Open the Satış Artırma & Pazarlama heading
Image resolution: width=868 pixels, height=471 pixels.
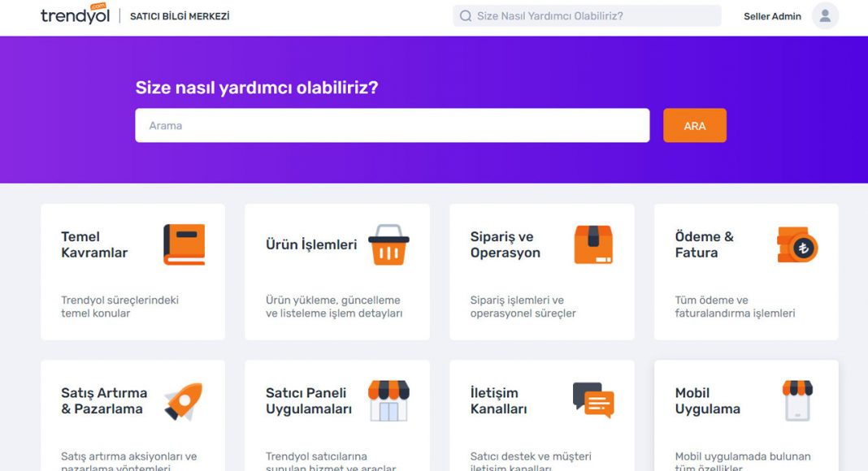[x=104, y=401]
